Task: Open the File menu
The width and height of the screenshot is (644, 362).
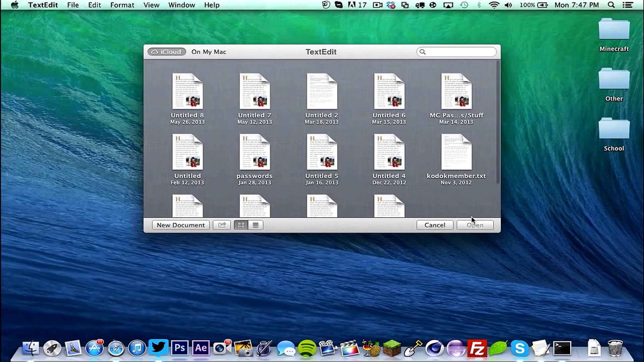Action: pyautogui.click(x=73, y=5)
